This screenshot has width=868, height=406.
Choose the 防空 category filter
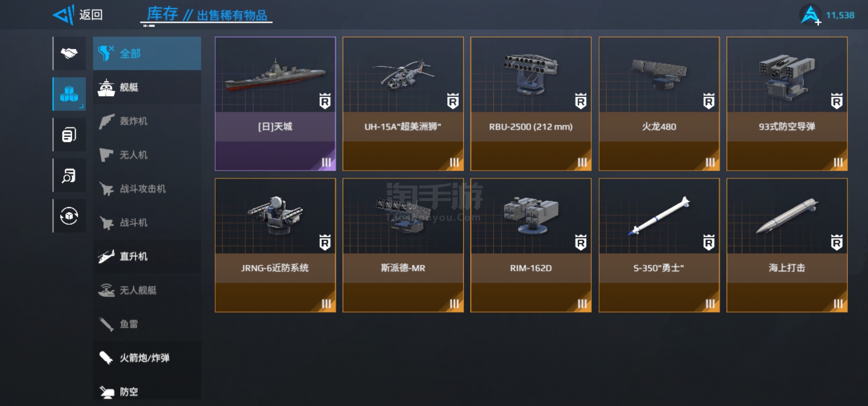pyautogui.click(x=147, y=391)
